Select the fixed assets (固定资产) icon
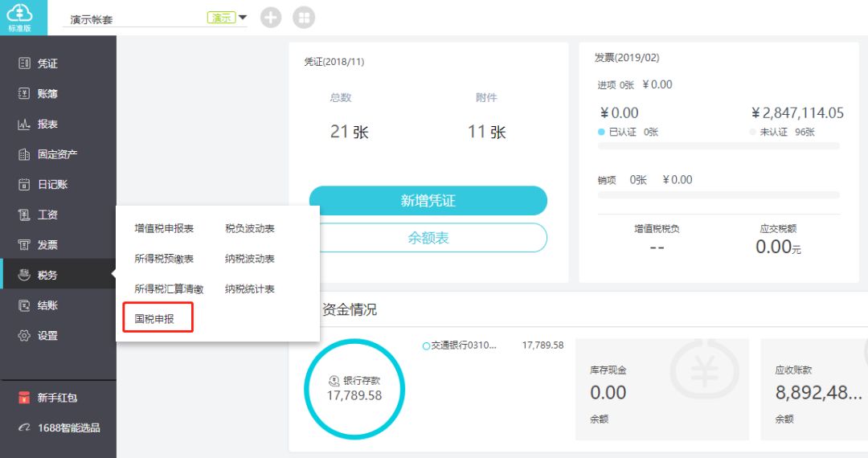Screen dimensions: 868x458 click(24, 154)
